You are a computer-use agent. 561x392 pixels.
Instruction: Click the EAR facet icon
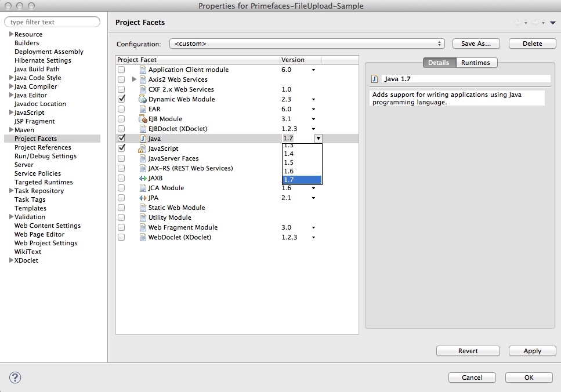[x=142, y=108]
